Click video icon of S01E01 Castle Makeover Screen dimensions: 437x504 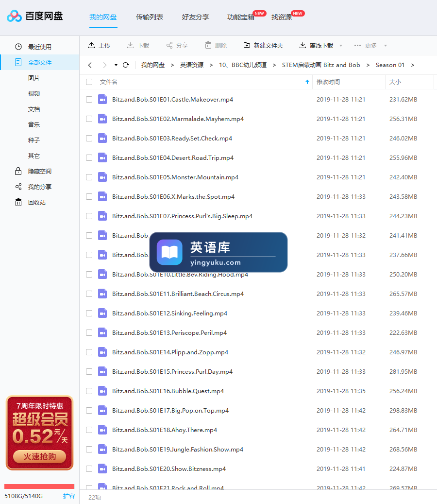[102, 99]
